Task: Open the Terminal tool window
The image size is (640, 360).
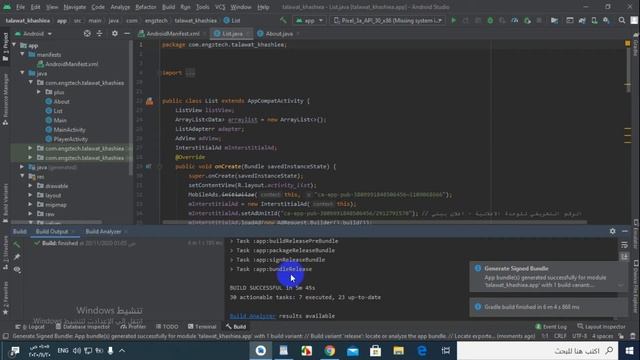Action: tap(202, 327)
